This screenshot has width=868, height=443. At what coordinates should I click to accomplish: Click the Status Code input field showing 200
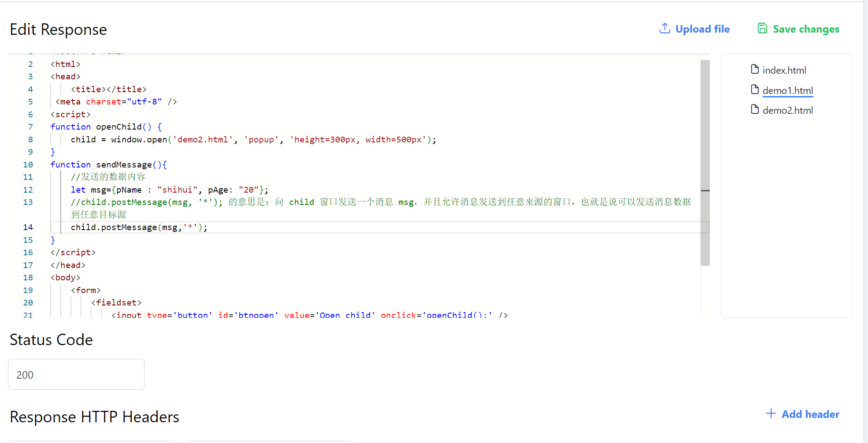[x=76, y=374]
